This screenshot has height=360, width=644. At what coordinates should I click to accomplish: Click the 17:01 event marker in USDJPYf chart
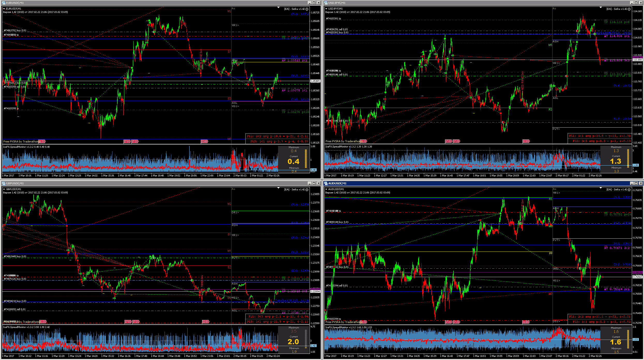tap(449, 141)
